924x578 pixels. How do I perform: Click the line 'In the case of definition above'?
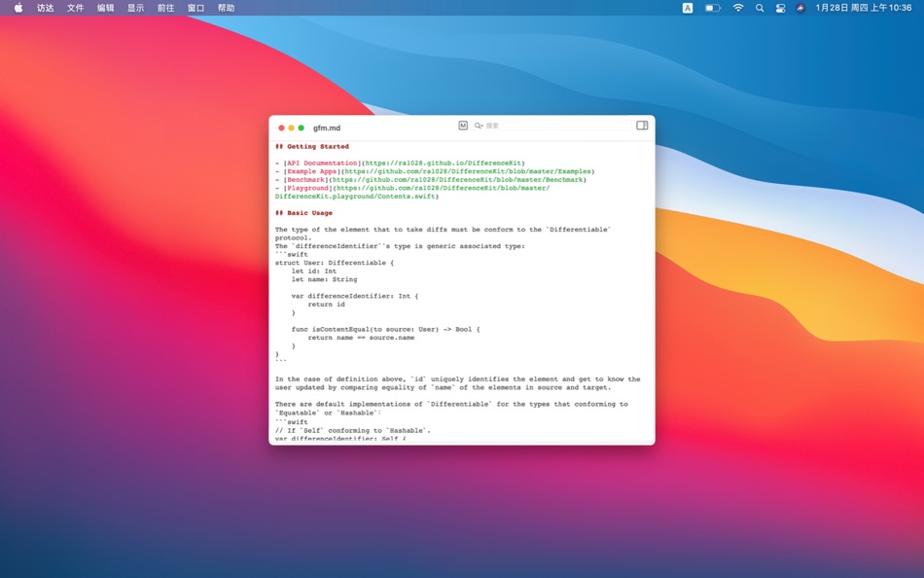pos(457,379)
